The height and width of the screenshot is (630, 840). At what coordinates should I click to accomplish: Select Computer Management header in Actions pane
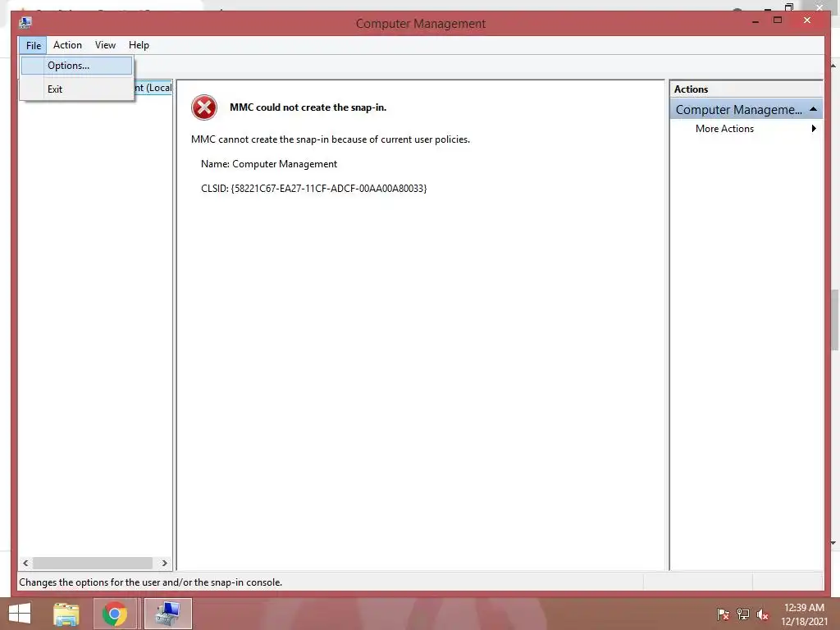point(746,109)
